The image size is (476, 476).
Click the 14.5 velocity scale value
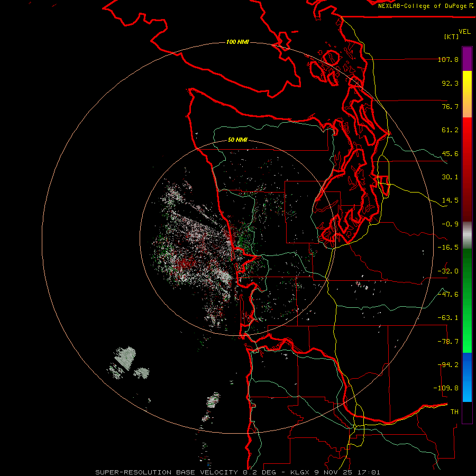pos(450,200)
